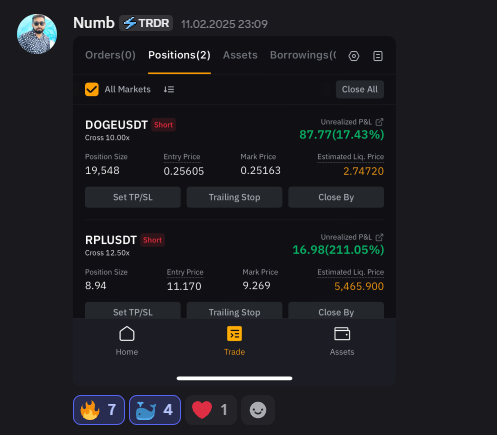The image size is (497, 435).
Task: Set TP/SL for the DOGEUSDT position
Action: (133, 197)
